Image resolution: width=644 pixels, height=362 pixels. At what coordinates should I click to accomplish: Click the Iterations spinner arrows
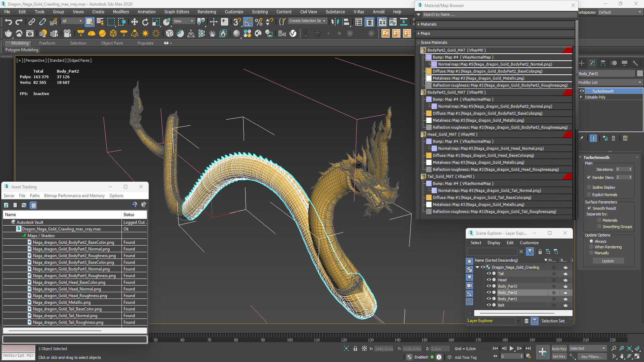click(631, 169)
